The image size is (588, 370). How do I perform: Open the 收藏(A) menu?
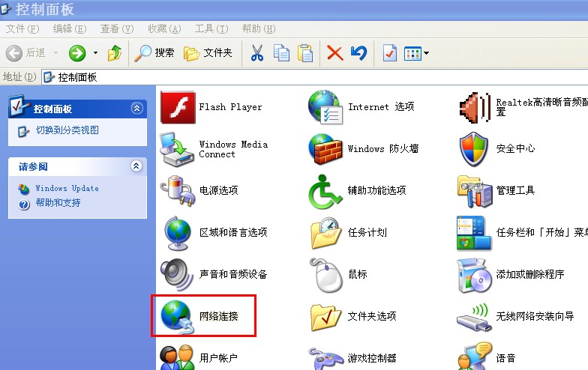(164, 28)
